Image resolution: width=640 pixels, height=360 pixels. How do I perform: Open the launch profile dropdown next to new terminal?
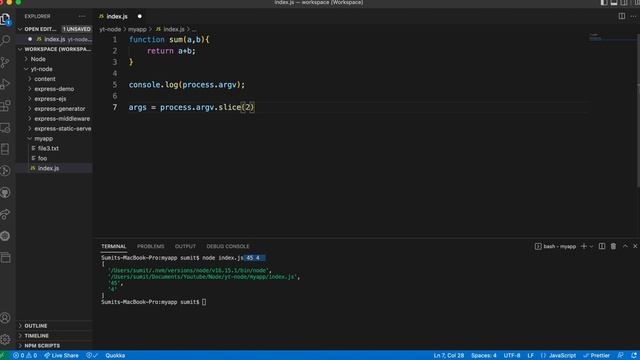[x=591, y=247]
